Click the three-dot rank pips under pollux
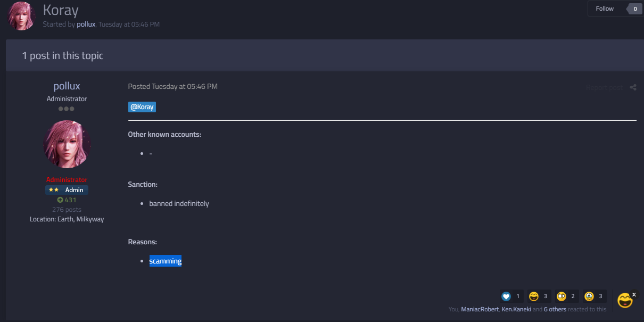This screenshot has height=322, width=644. (x=67, y=109)
